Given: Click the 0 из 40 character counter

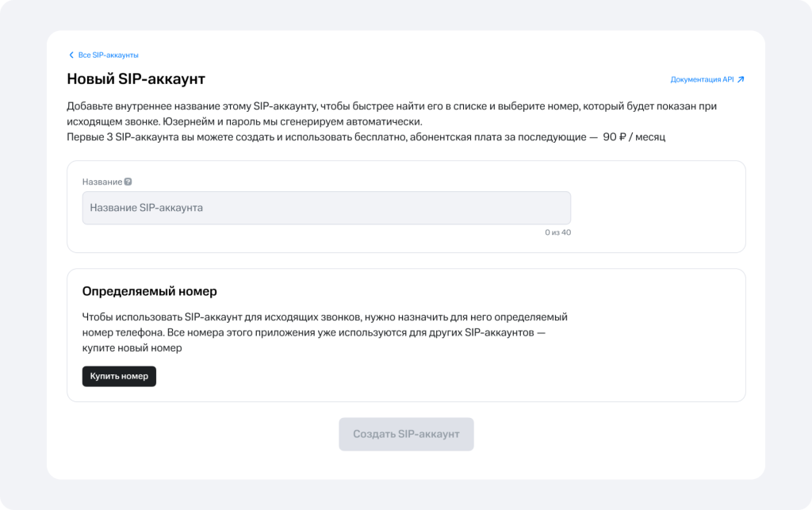Looking at the screenshot, I should coord(557,232).
